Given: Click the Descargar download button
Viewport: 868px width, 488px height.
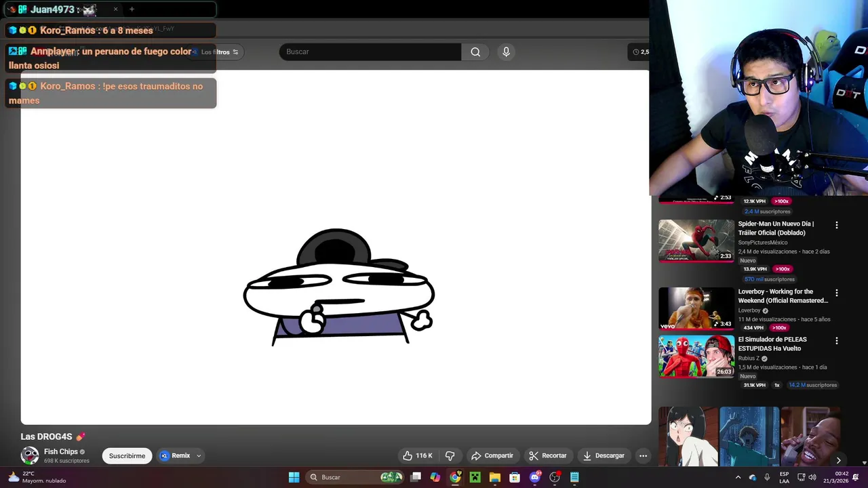Looking at the screenshot, I should tap(604, 455).
